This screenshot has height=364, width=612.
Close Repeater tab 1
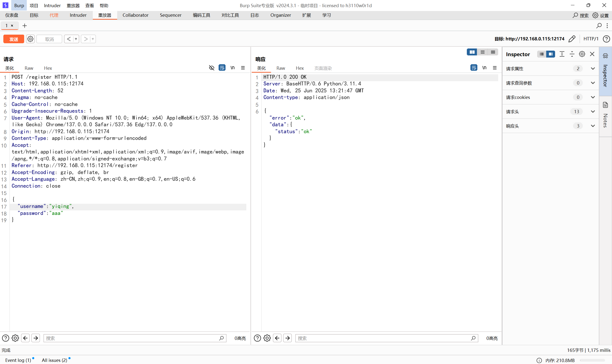click(x=12, y=26)
